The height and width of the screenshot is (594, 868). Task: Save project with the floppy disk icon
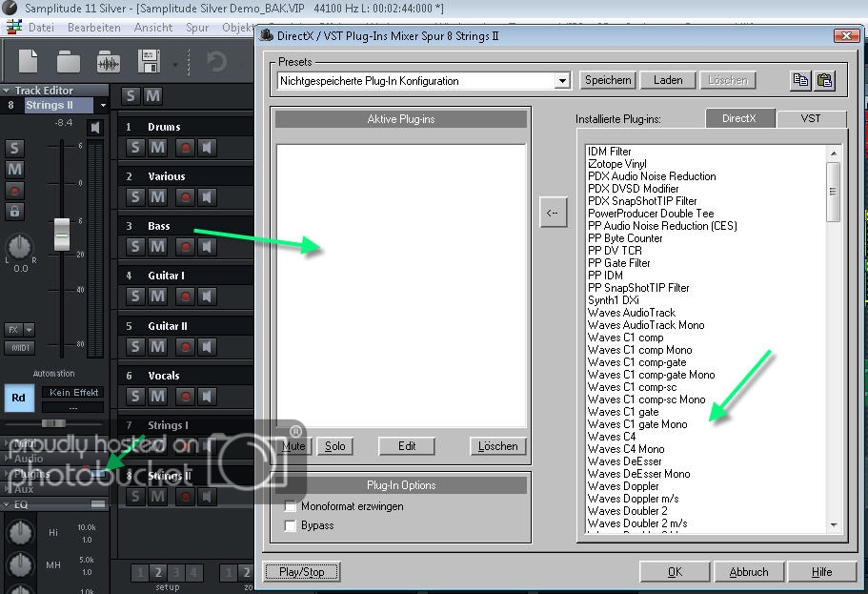pos(149,61)
